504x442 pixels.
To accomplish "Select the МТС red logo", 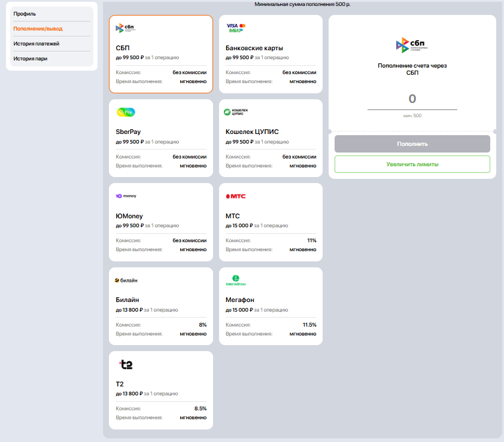I will click(235, 196).
